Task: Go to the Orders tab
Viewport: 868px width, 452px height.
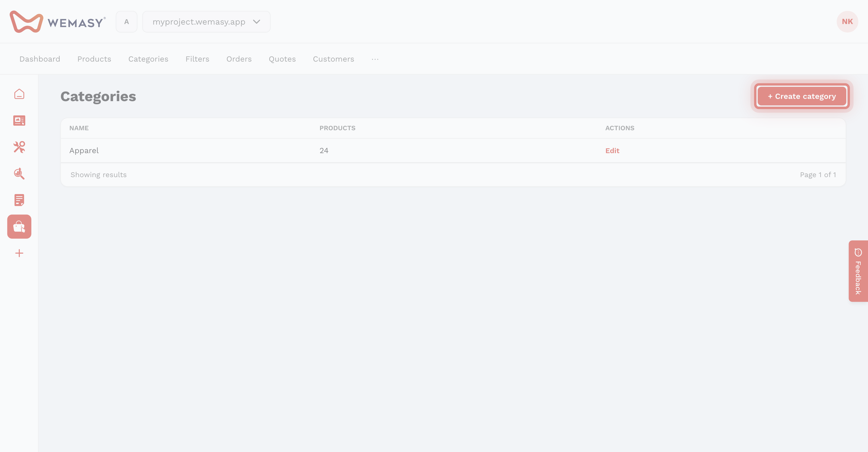Action: 239,59
